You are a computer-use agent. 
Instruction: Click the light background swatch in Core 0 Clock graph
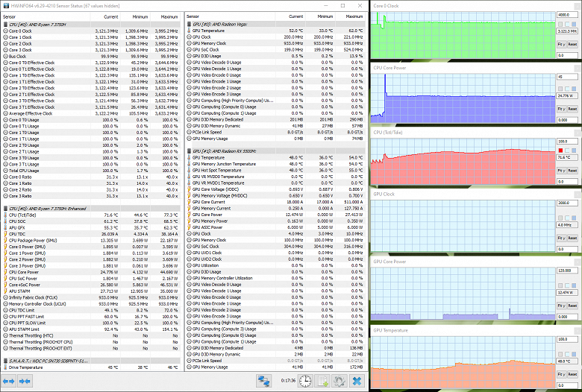(x=567, y=24)
